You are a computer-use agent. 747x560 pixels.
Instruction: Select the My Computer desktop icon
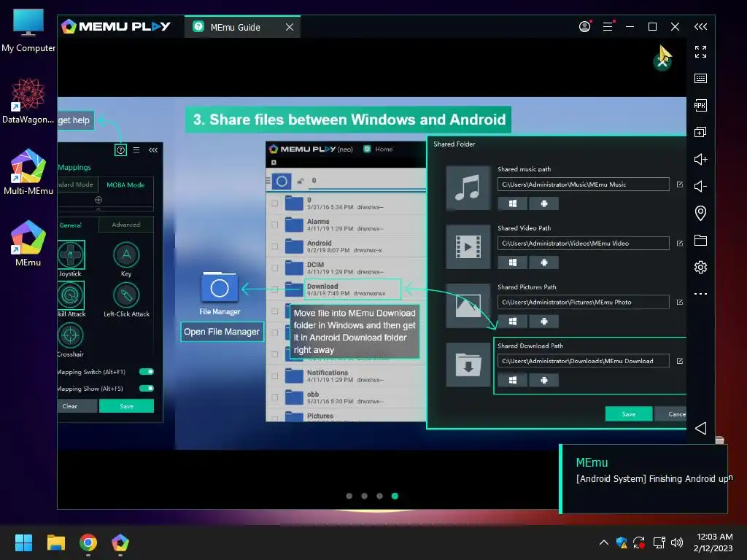click(x=28, y=31)
